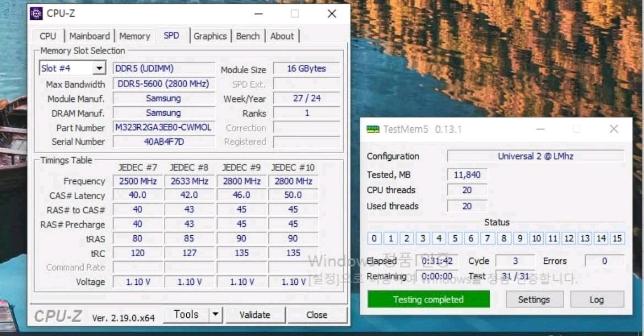Click the Module Manuf. Samsung field
This screenshot has height=336, width=644.
pyautogui.click(x=164, y=99)
